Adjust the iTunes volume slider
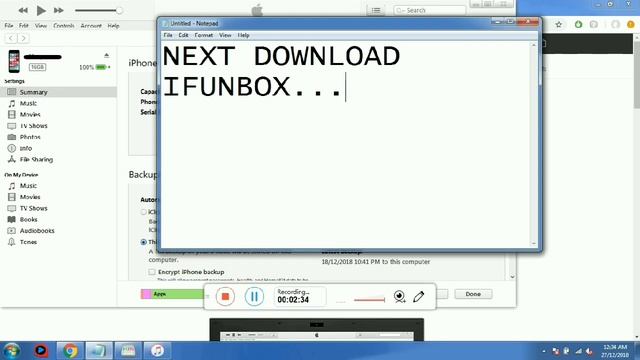The height and width of the screenshot is (360, 640). 98,10
